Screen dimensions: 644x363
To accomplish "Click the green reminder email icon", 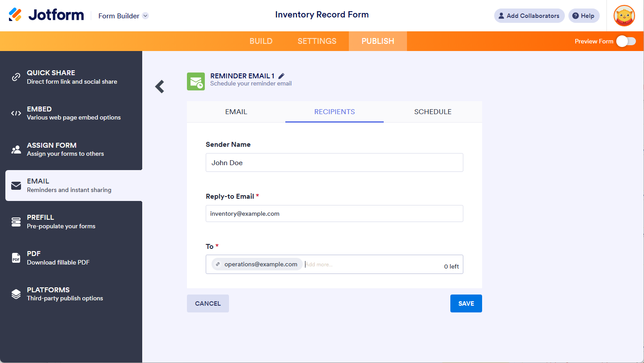I will click(196, 81).
